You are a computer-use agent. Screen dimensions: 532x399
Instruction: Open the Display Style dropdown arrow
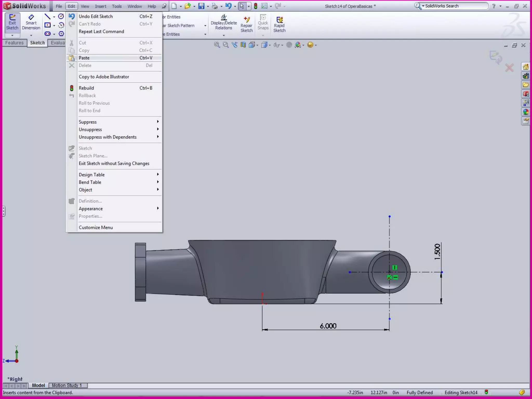(270, 45)
